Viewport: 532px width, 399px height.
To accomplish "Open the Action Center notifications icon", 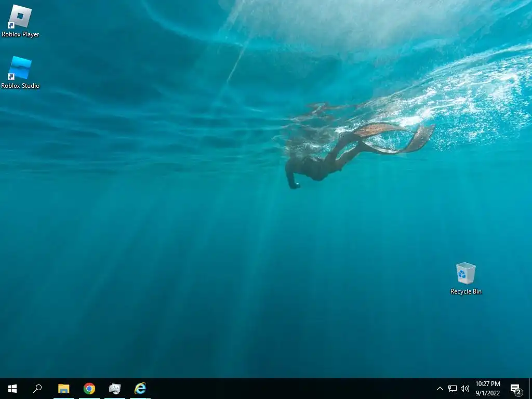I will pyautogui.click(x=516, y=389).
